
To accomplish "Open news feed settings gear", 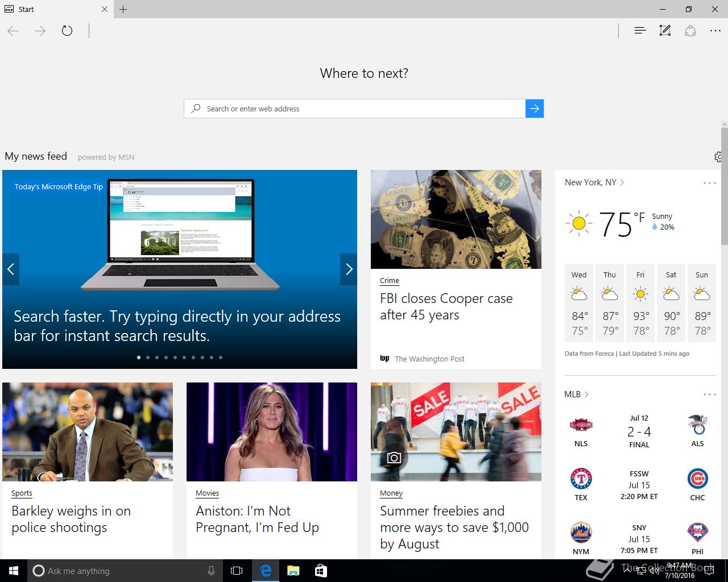I will click(x=718, y=157).
